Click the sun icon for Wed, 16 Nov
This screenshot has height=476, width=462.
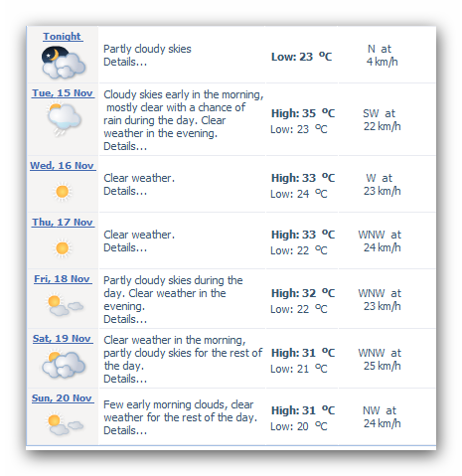[62, 192]
